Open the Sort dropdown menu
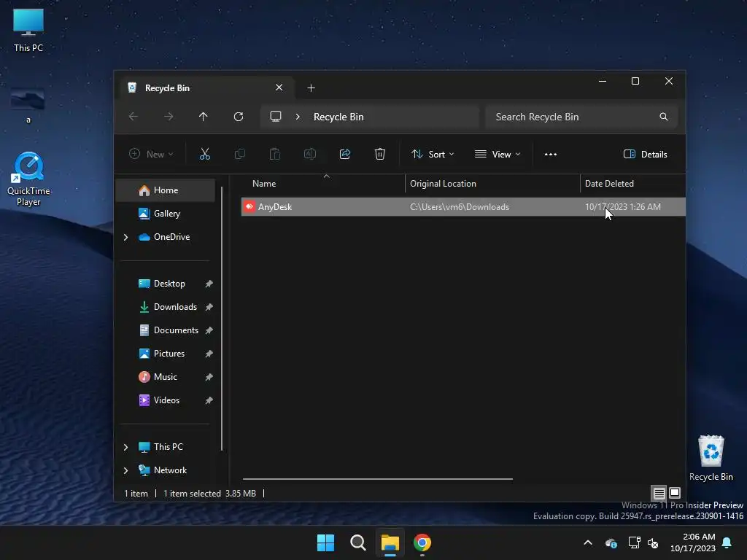747x560 pixels. (433, 154)
